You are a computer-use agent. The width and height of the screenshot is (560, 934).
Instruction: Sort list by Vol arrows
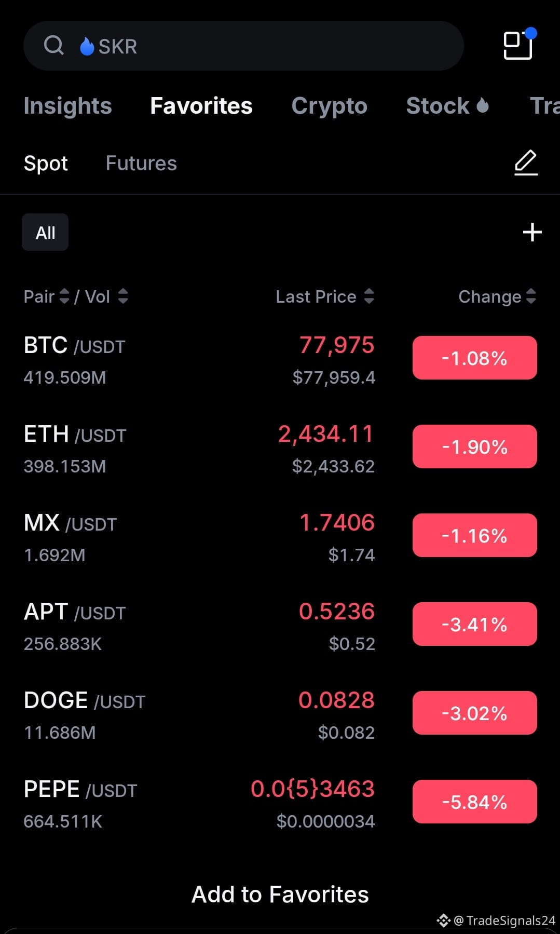(123, 296)
